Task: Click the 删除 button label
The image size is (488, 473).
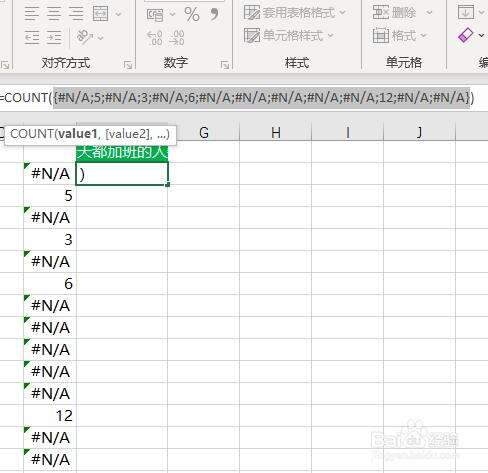Action: (x=404, y=13)
